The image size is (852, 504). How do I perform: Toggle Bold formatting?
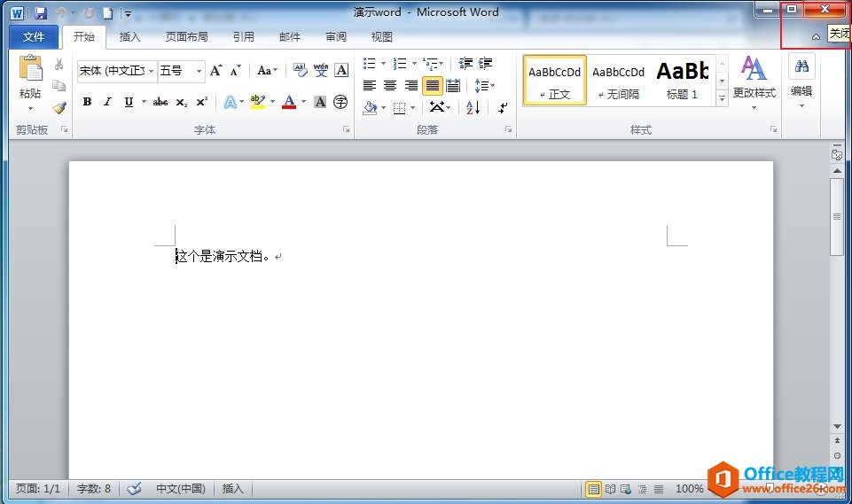[x=87, y=102]
